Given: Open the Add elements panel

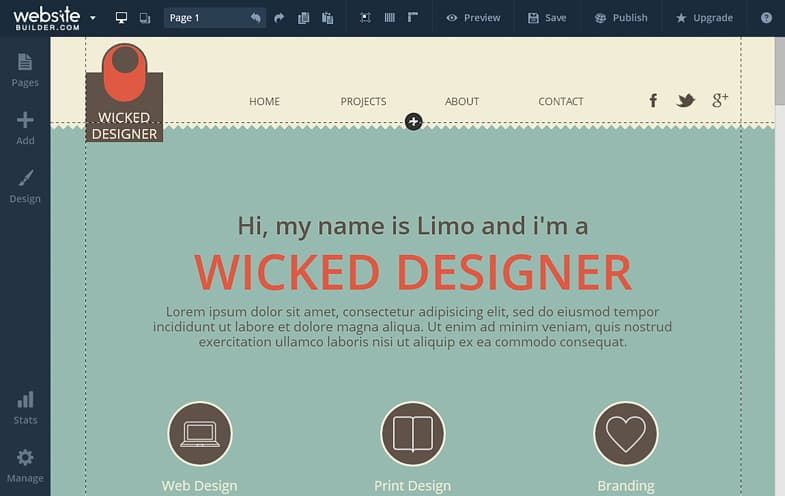Looking at the screenshot, I should click(x=25, y=128).
